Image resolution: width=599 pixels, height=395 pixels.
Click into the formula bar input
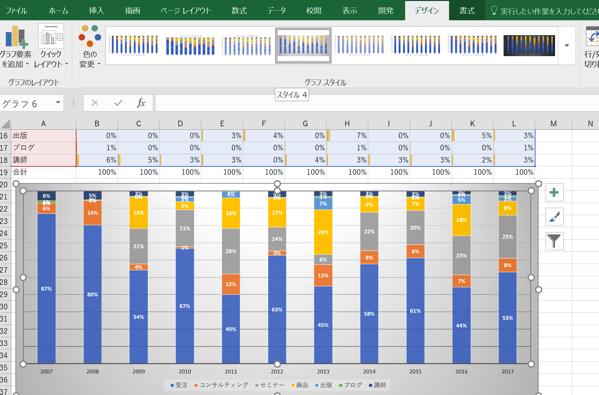click(376, 103)
